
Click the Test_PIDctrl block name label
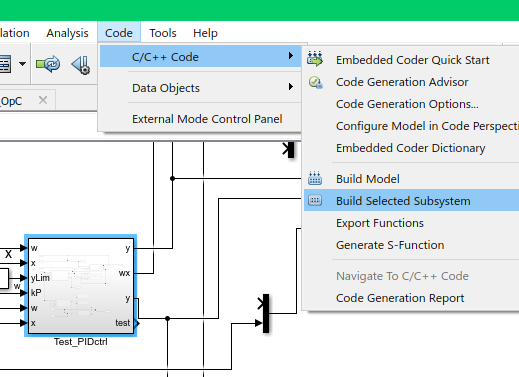point(81,342)
